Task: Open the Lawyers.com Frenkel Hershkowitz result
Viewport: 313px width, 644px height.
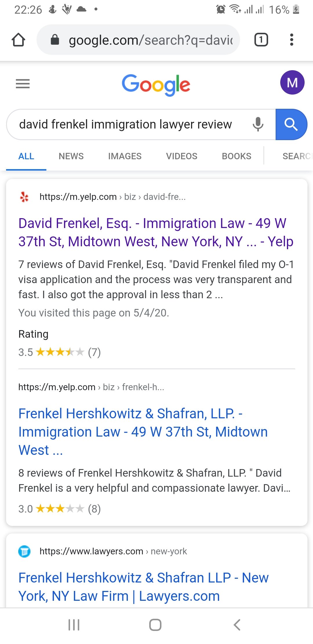Action: (143, 587)
